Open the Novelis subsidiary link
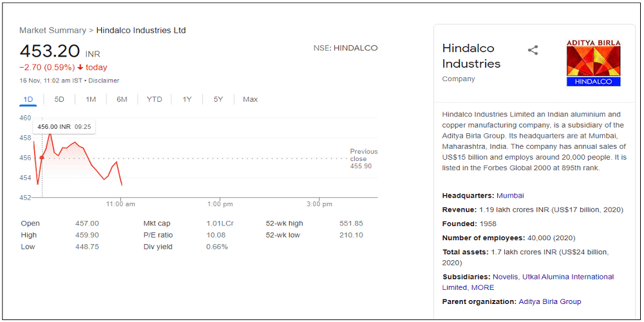Viewport: 644px width, 322px height. click(x=505, y=277)
